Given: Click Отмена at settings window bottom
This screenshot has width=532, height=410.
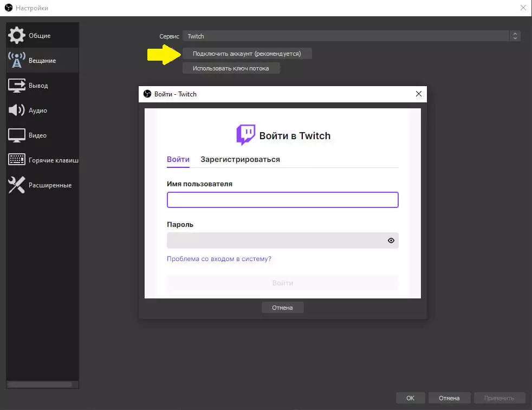Looking at the screenshot, I should [x=449, y=398].
